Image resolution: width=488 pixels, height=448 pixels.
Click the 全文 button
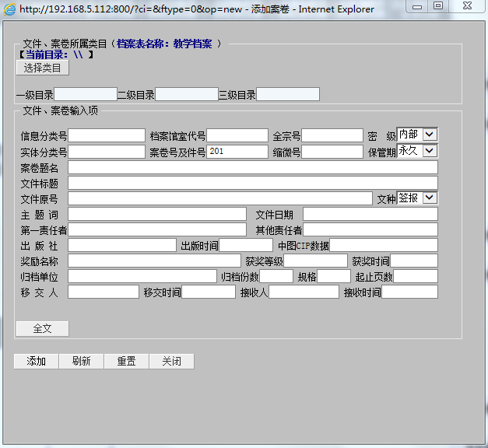coord(42,328)
